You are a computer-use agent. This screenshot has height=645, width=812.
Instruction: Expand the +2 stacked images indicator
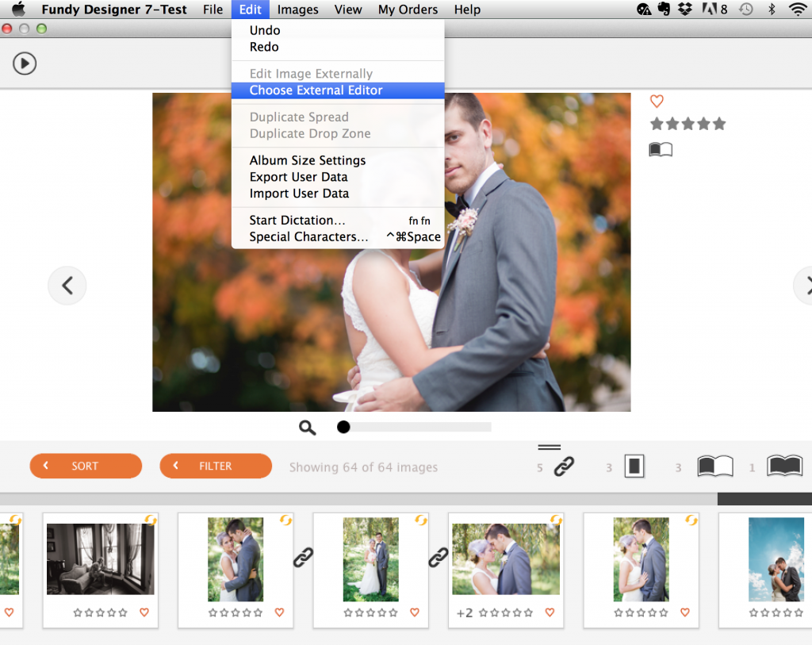[465, 613]
